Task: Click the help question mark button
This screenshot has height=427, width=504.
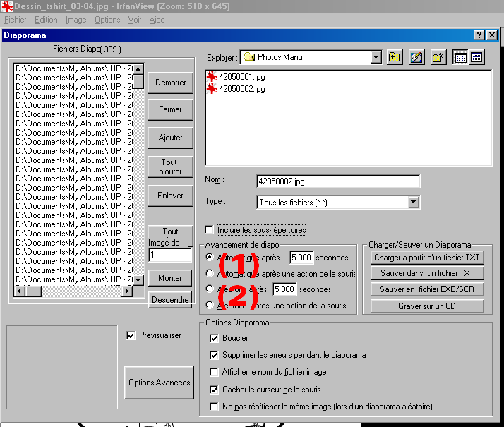Action: (x=479, y=35)
